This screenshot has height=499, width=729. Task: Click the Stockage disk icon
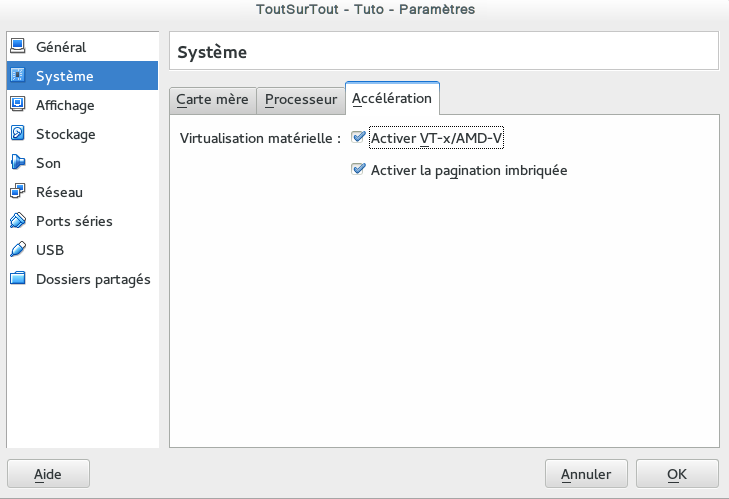point(18,133)
